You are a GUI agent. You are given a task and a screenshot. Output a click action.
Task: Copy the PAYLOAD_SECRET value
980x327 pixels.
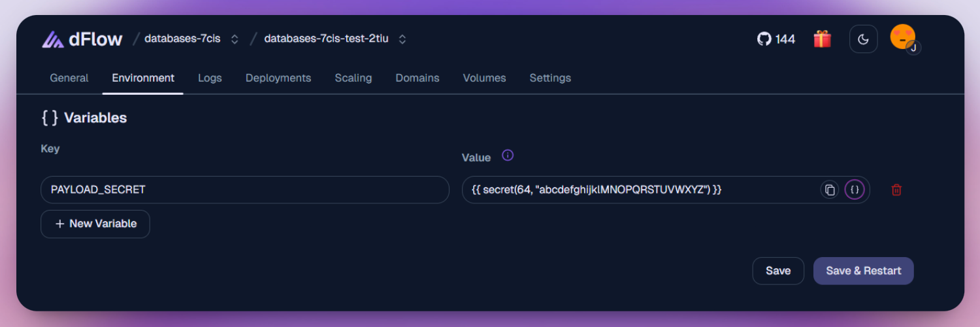pyautogui.click(x=830, y=190)
